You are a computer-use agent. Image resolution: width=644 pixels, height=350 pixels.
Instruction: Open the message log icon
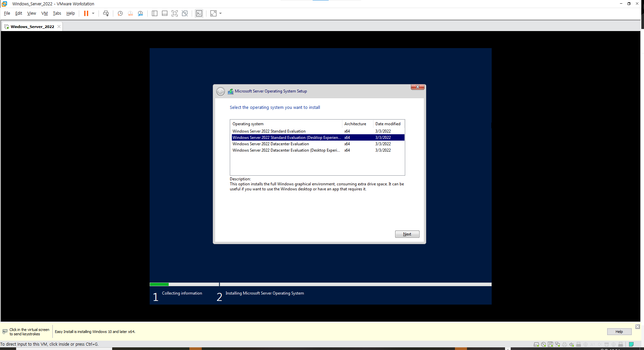coord(631,344)
